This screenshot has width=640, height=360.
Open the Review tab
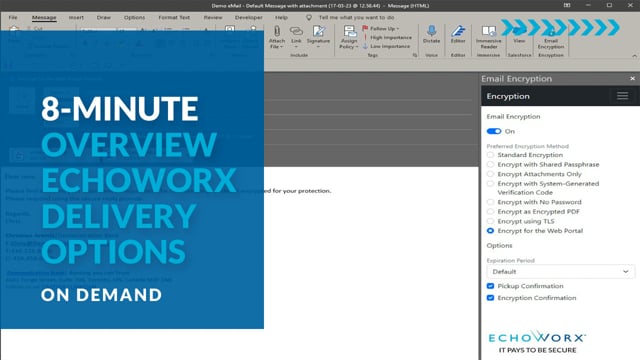[x=213, y=18]
